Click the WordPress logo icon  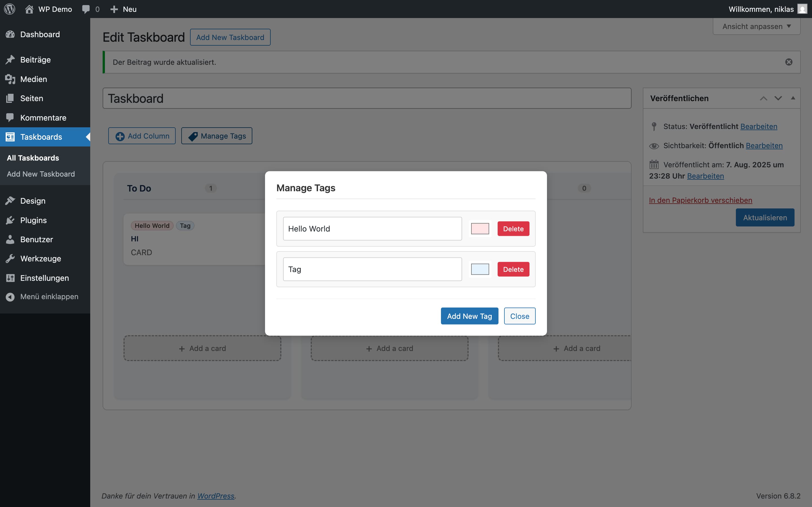click(10, 9)
